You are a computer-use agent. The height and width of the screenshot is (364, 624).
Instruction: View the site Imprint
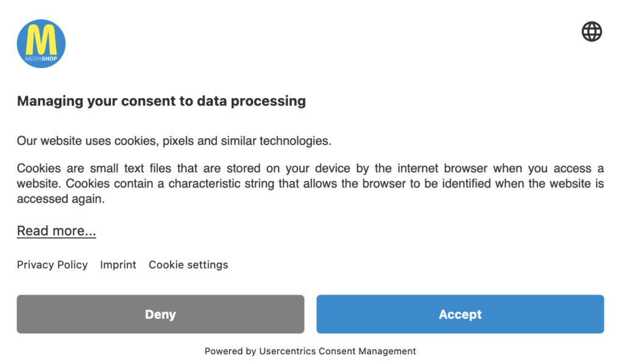(118, 265)
